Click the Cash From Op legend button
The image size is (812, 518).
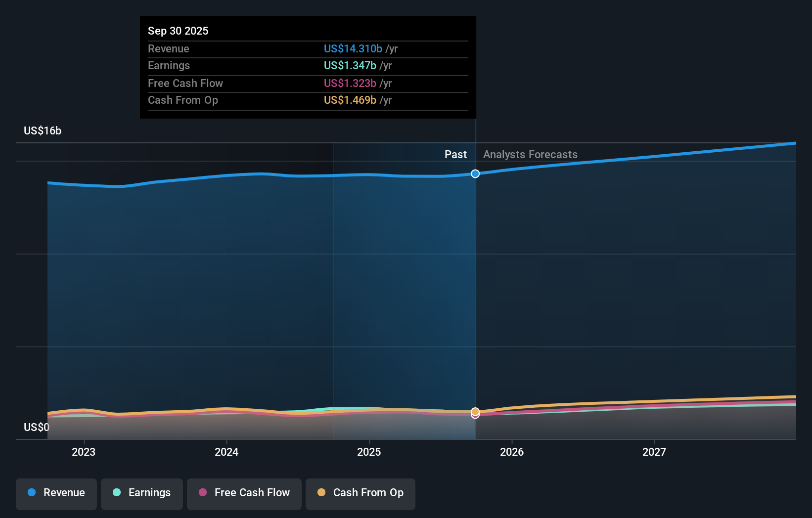point(360,493)
